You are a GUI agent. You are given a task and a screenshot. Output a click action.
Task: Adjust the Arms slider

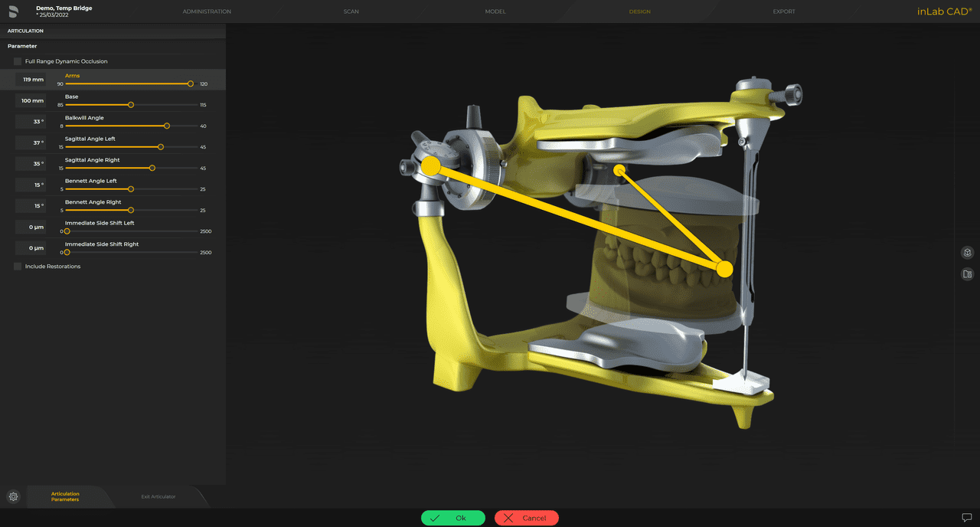click(189, 83)
